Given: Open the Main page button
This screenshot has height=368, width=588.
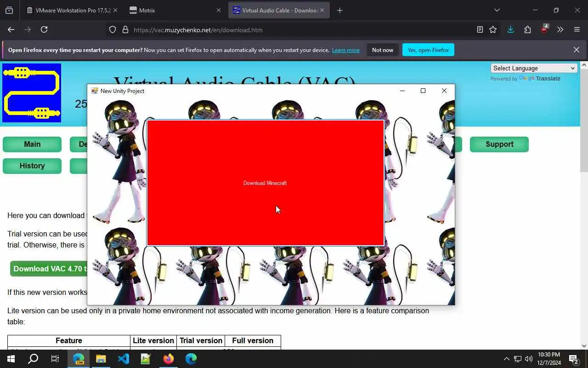Looking at the screenshot, I should tap(32, 144).
